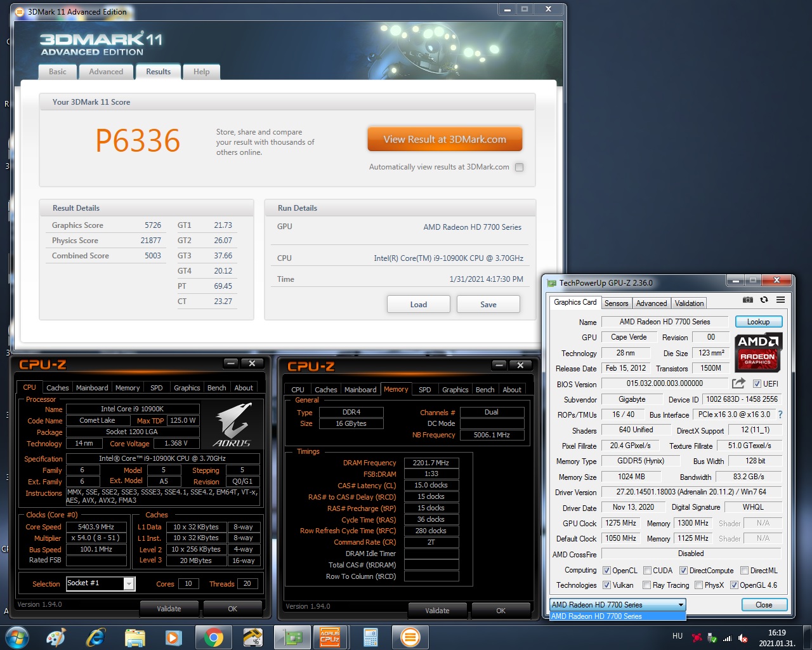Click the network signal tray icon
This screenshot has height=650, width=812.
point(728,638)
